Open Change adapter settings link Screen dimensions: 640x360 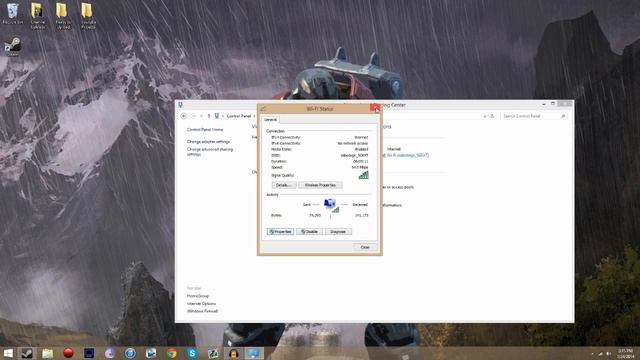(x=208, y=141)
